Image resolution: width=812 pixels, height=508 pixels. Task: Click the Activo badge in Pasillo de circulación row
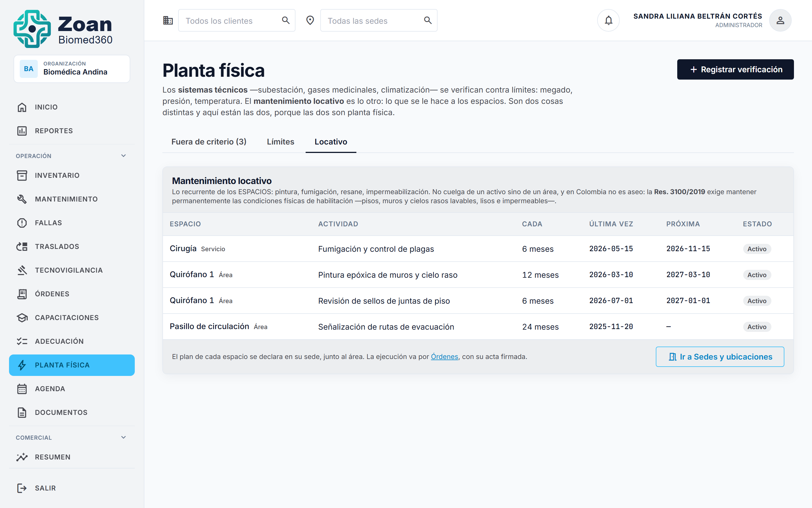tap(757, 327)
